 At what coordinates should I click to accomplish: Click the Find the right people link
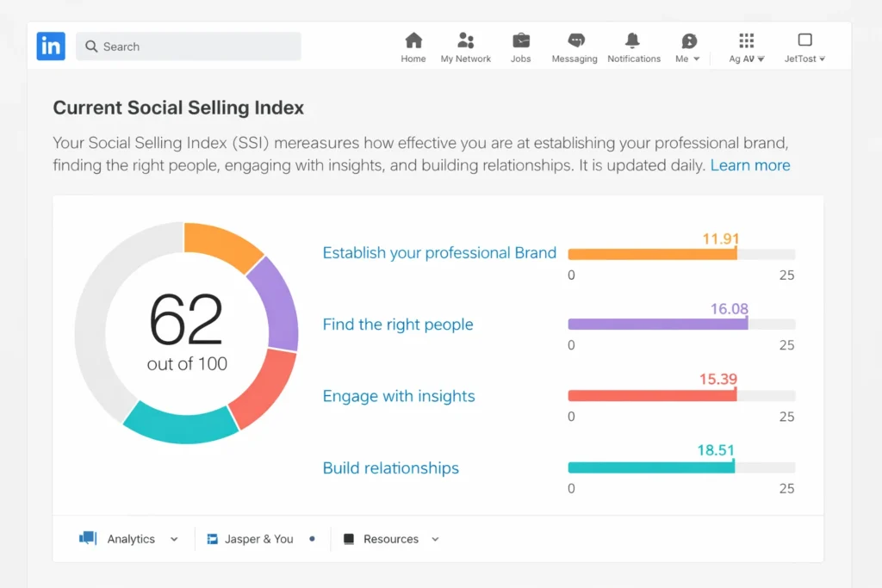tap(398, 325)
